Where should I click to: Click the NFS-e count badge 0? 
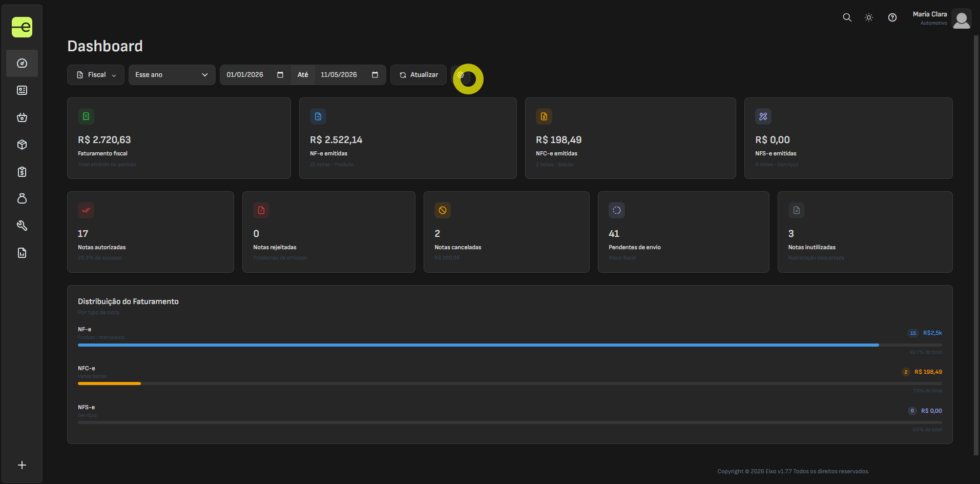[912, 411]
